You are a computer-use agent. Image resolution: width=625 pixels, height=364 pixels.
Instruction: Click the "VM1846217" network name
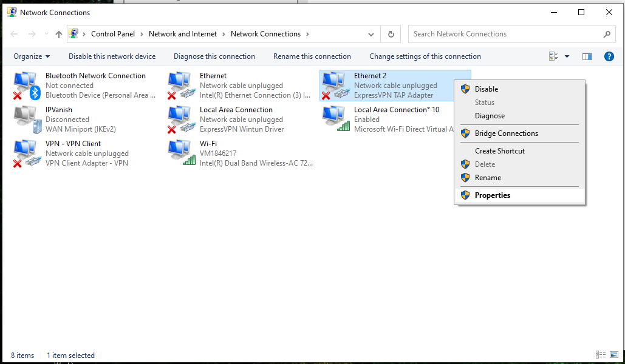(218, 153)
